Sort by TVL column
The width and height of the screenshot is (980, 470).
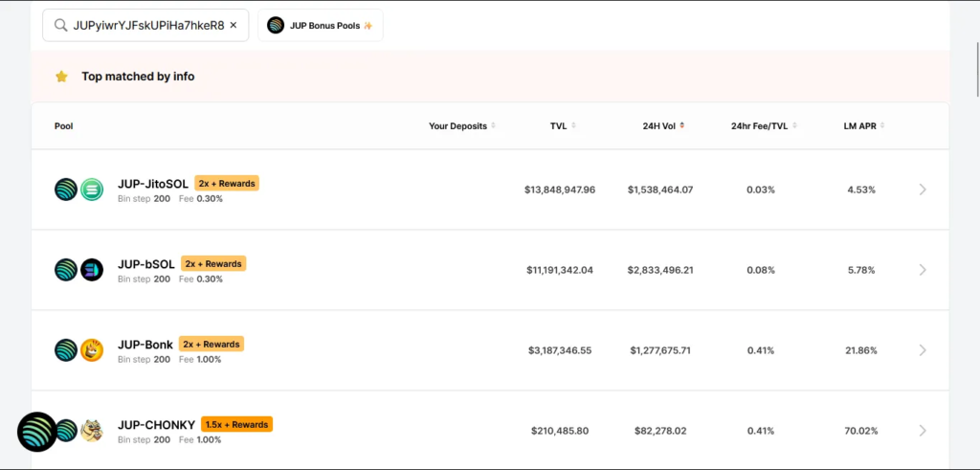pos(563,125)
